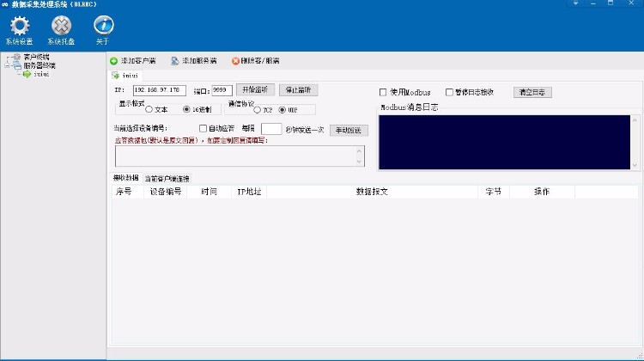Click the 系统托盘 icon
Viewport: 644px width, 361px height.
pos(61,26)
